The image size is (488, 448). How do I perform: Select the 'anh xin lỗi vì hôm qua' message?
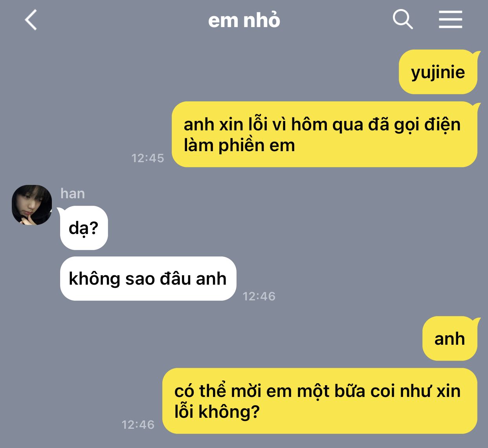[x=325, y=134]
